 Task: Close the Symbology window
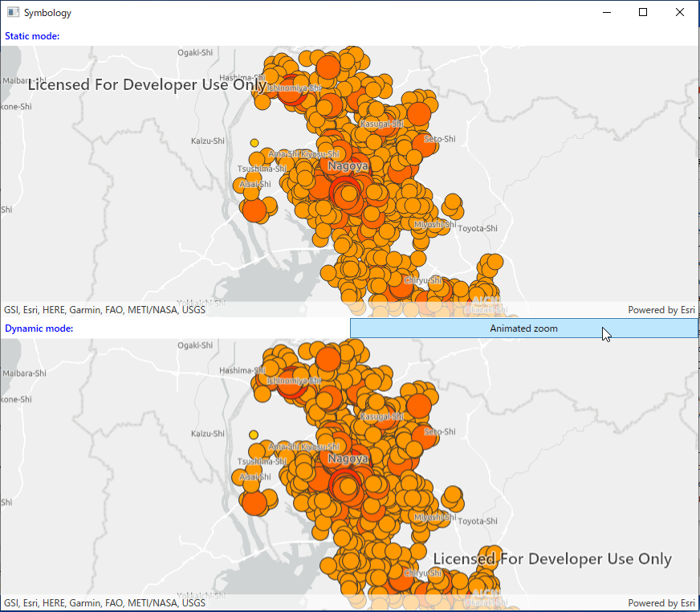(x=680, y=12)
